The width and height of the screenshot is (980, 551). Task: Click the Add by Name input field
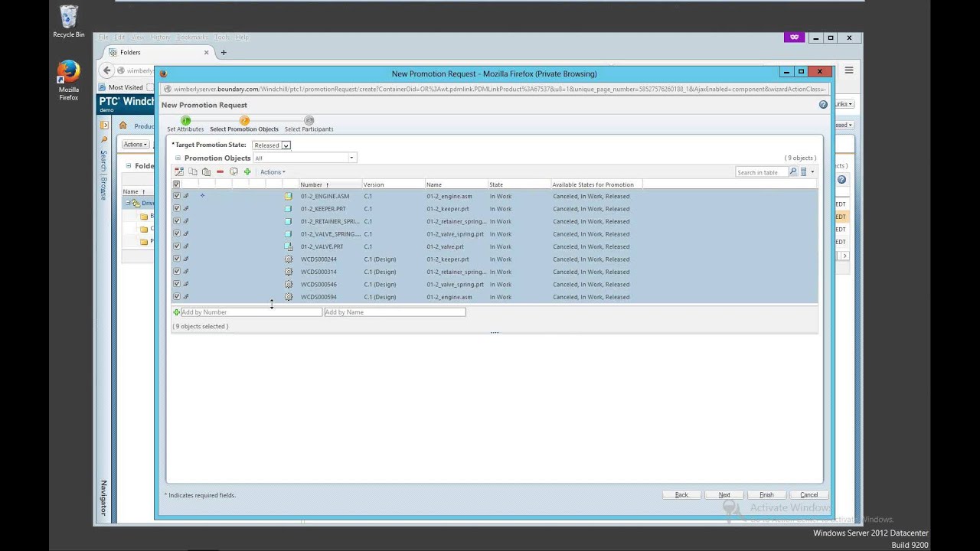click(x=394, y=312)
